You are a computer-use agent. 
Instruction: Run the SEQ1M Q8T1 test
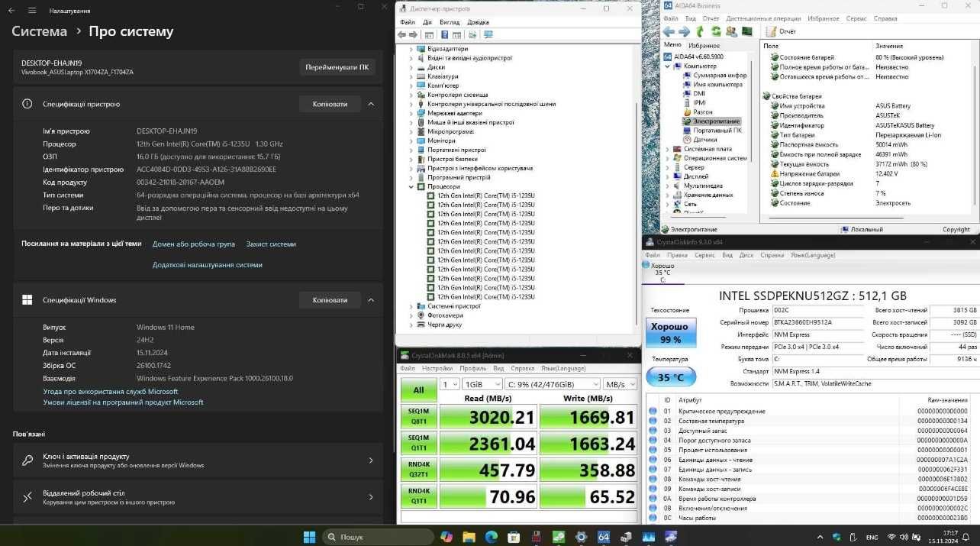coord(418,416)
